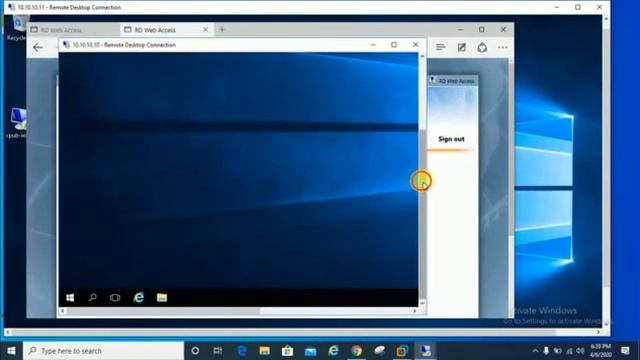Select the Remote Desktop Connection taskbar icon
The image size is (640, 360).
click(x=425, y=351)
